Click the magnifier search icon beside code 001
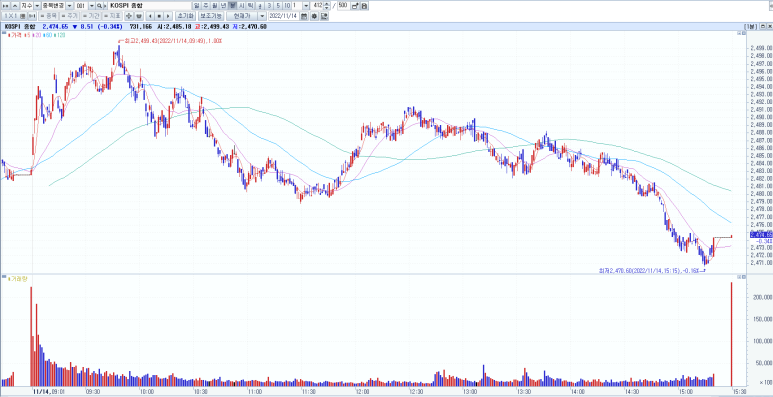 99,6
